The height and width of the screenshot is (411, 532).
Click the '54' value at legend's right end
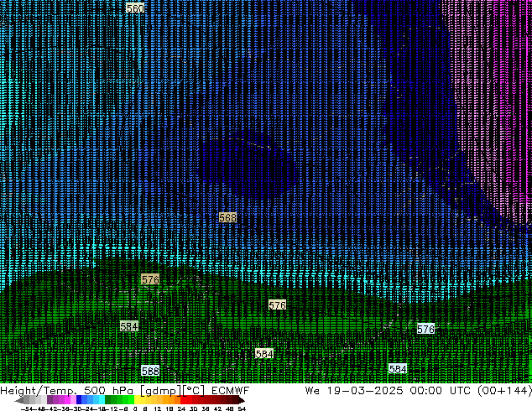pos(242,409)
